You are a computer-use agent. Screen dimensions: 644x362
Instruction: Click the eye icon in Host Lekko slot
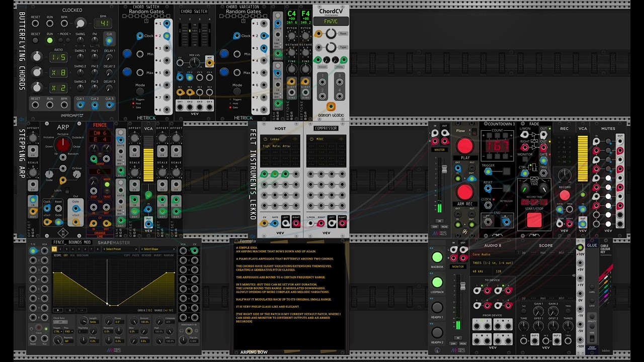pyautogui.click(x=295, y=139)
